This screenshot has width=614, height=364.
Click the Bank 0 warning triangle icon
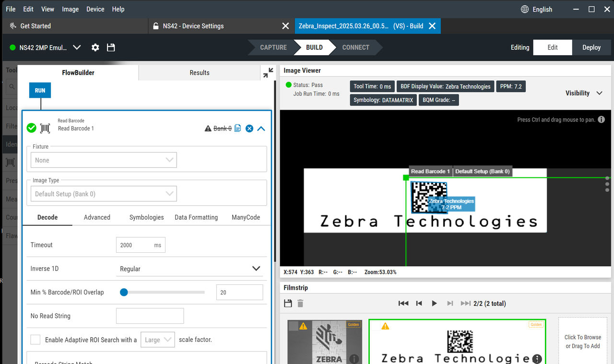click(x=208, y=129)
